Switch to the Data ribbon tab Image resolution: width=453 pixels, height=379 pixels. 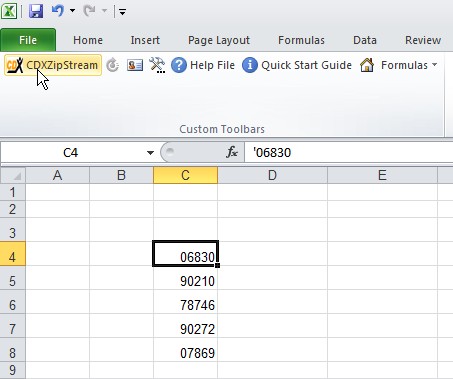(x=365, y=40)
